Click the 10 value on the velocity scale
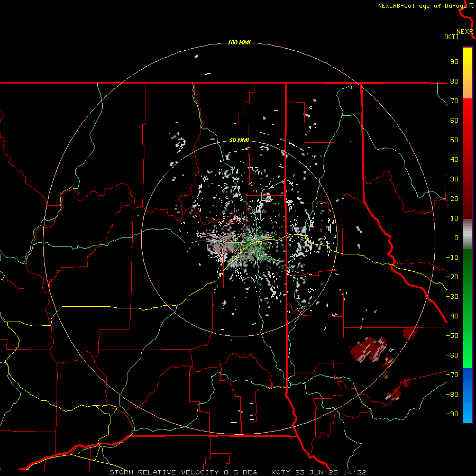The image size is (476, 476). pyautogui.click(x=454, y=218)
